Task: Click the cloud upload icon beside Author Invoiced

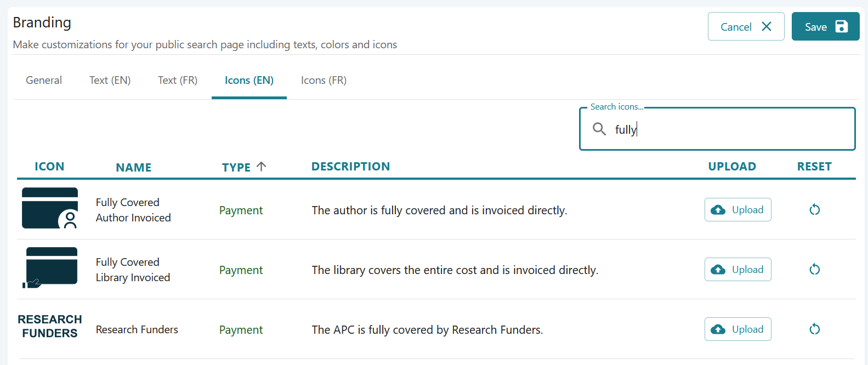Action: click(718, 209)
